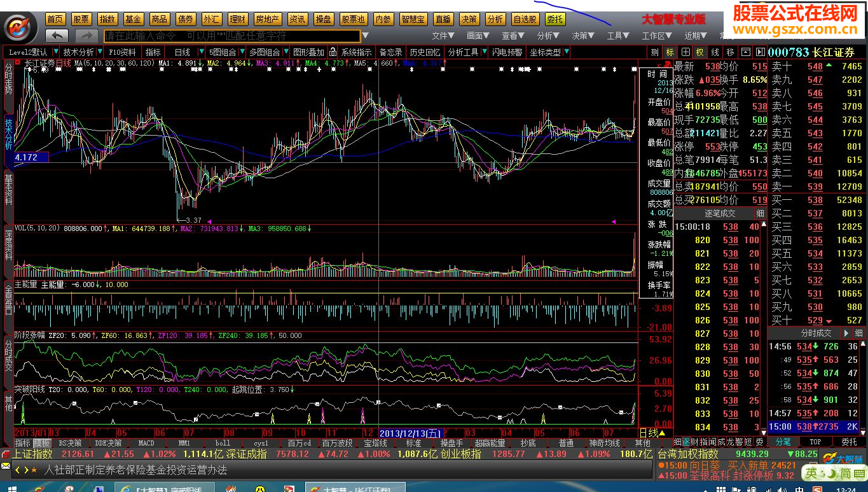Image resolution: width=868 pixels, height=492 pixels.
Task: Toggle the 标 marker display button
Action: 670,52
